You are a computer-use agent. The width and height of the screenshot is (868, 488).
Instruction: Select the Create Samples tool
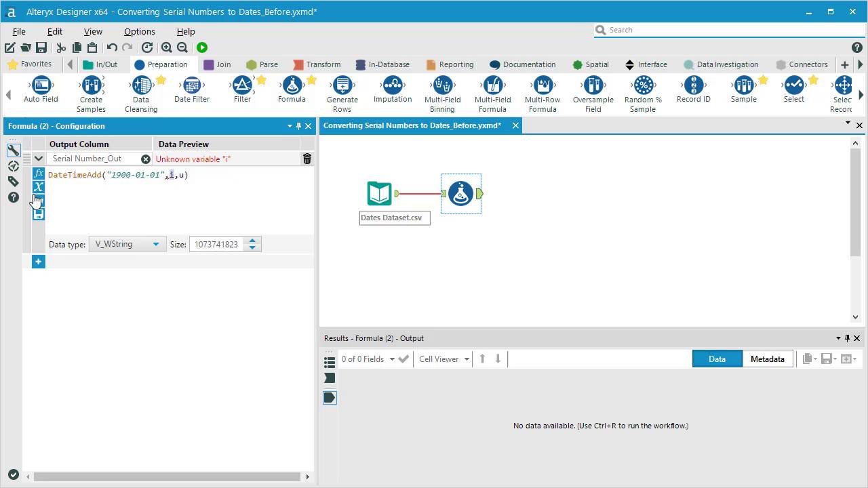(91, 94)
